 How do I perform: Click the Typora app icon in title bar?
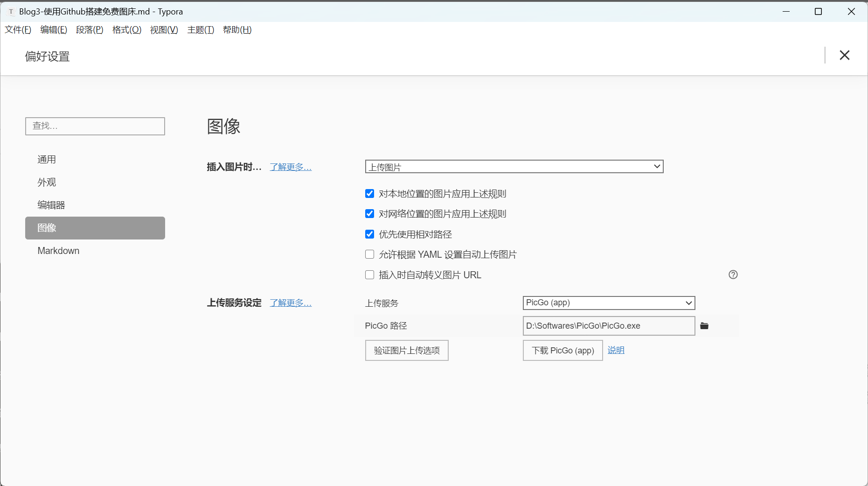point(11,12)
